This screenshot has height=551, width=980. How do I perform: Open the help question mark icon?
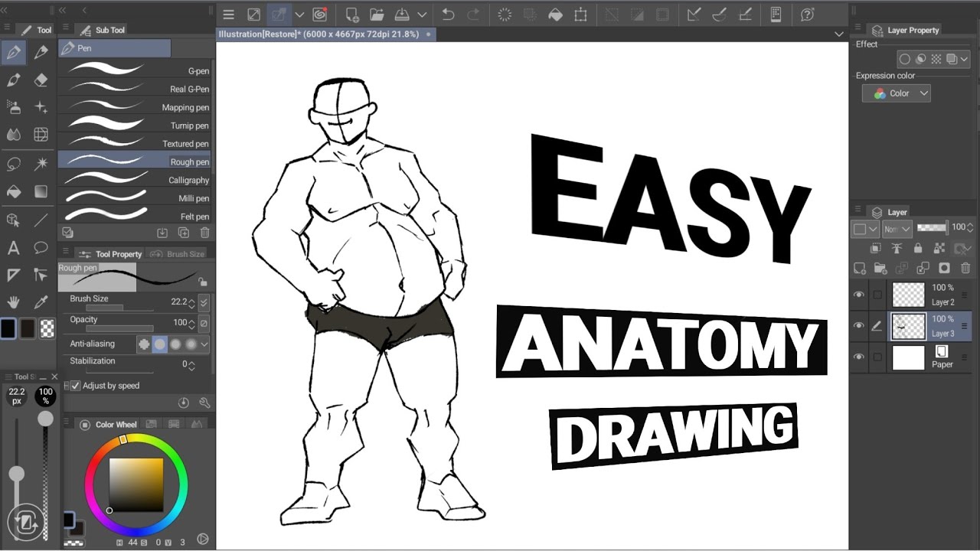tap(807, 15)
